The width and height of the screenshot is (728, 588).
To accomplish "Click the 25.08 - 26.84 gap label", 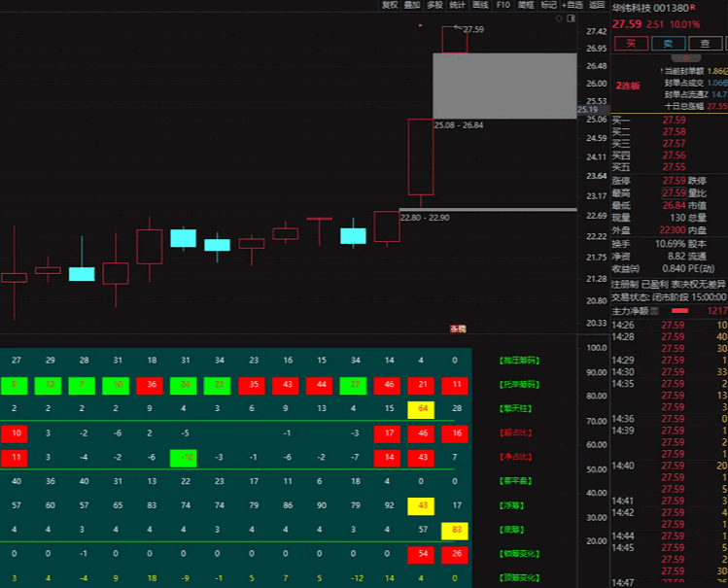I will 459,125.
